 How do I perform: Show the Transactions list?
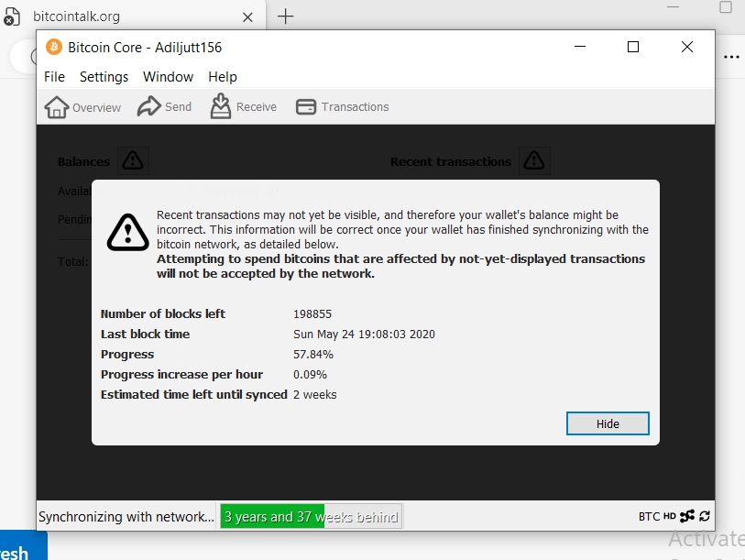[342, 106]
